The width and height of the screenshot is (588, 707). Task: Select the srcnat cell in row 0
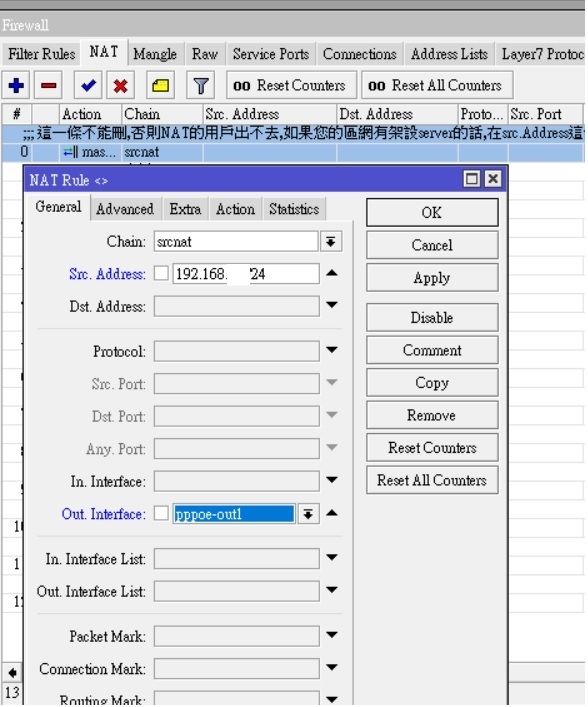[x=162, y=152]
